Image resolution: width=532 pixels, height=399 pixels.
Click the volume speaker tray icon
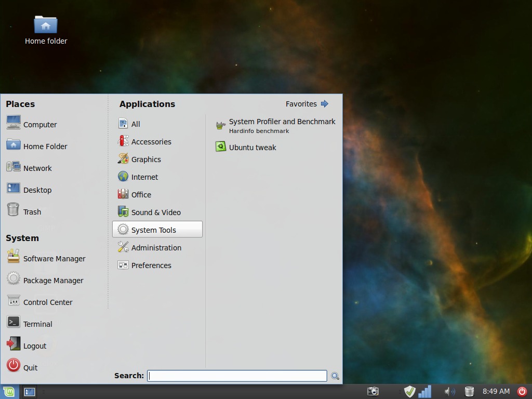[x=449, y=391]
